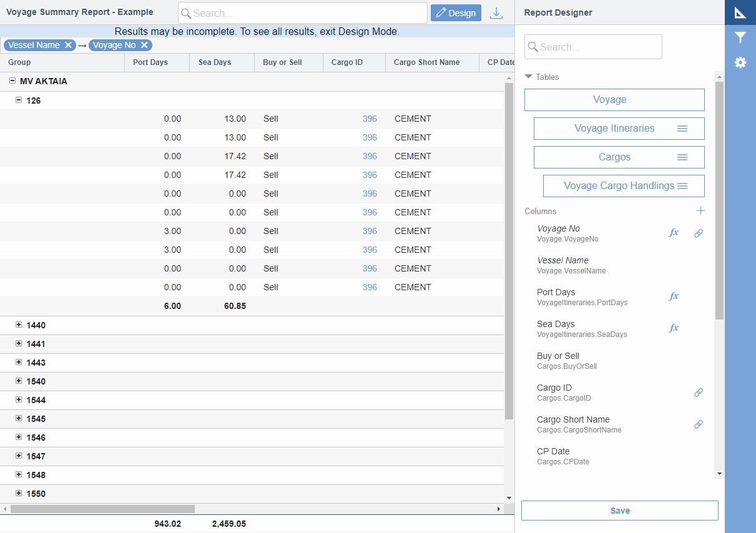Open the report Filter panel icon
The width and height of the screenshot is (756, 533).
coord(740,37)
